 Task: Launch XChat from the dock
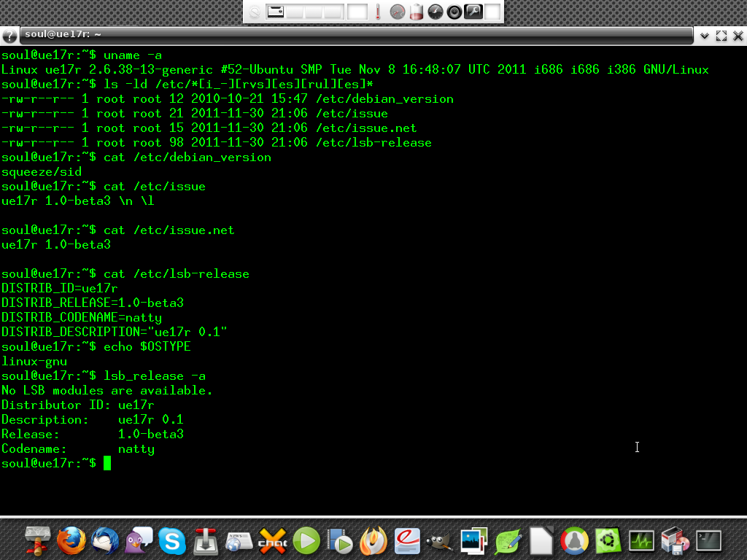point(273,541)
